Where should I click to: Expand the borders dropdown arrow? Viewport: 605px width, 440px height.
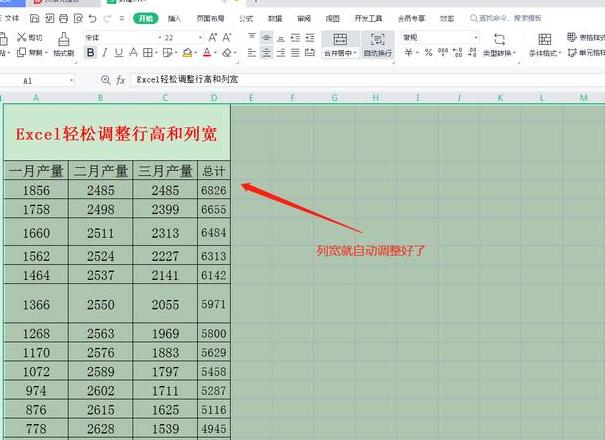pyautogui.click(x=156, y=53)
